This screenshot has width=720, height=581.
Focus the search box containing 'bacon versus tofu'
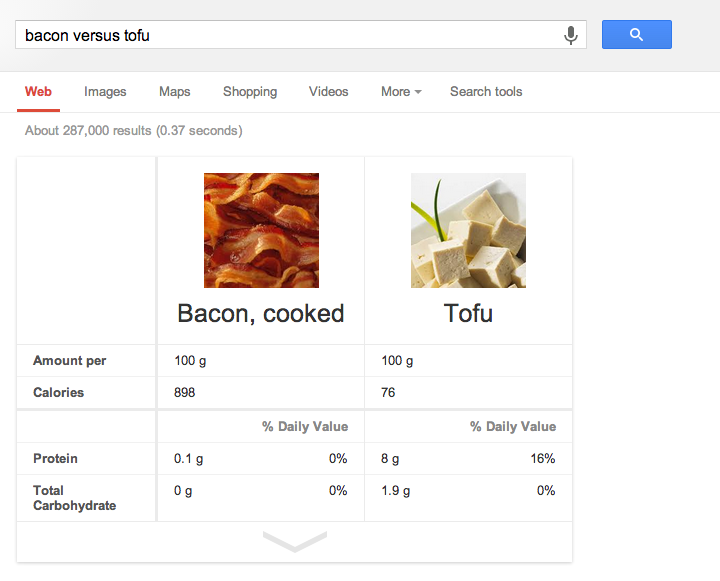pyautogui.click(x=290, y=35)
